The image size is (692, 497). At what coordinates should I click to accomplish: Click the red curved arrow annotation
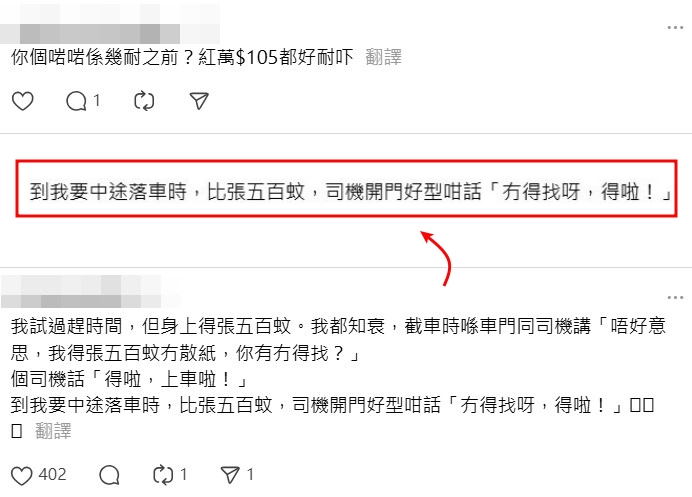tap(436, 258)
